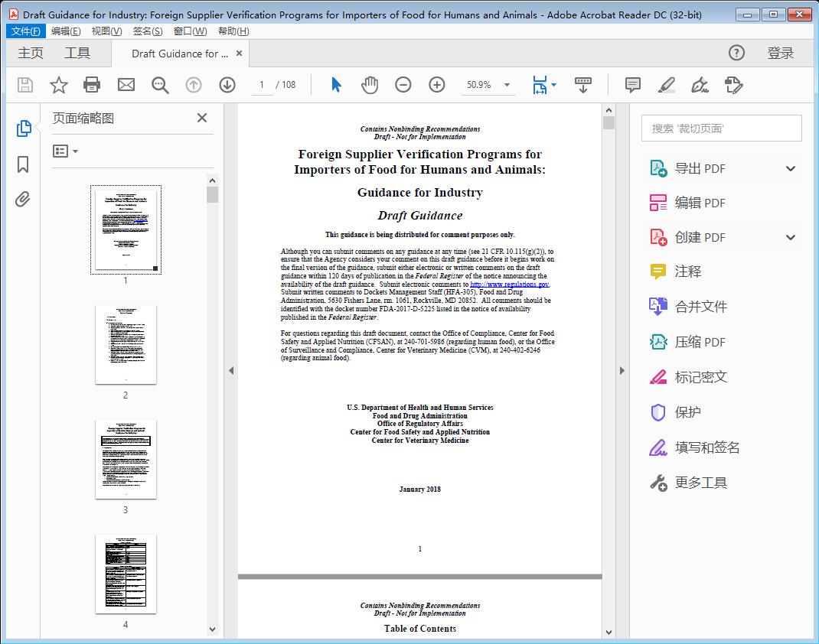Open the bookmarks side panel

[23, 164]
